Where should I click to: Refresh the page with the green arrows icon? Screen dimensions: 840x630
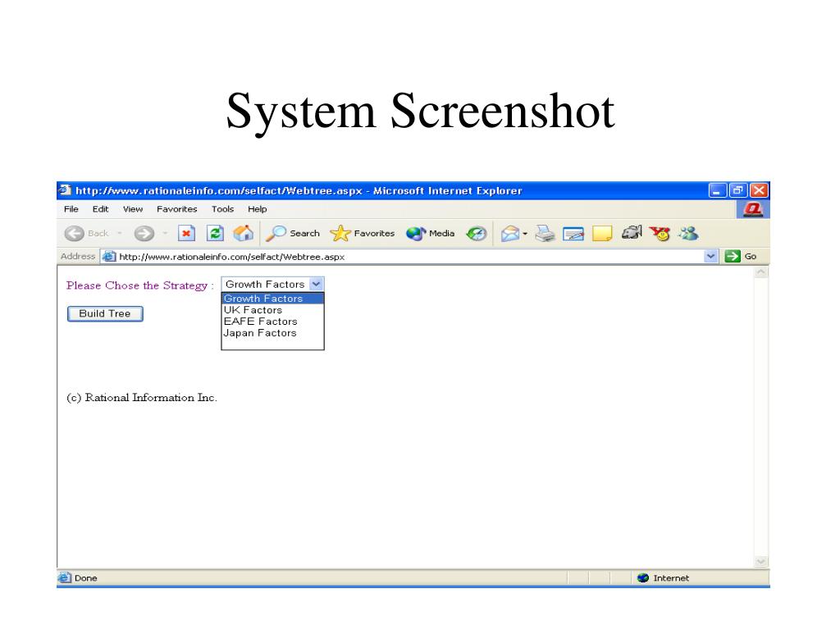click(215, 234)
